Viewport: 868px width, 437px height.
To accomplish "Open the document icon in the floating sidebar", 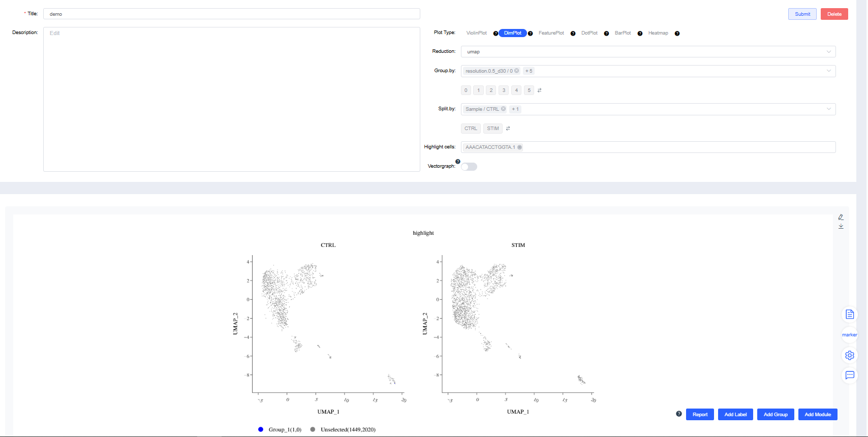I will click(x=849, y=315).
